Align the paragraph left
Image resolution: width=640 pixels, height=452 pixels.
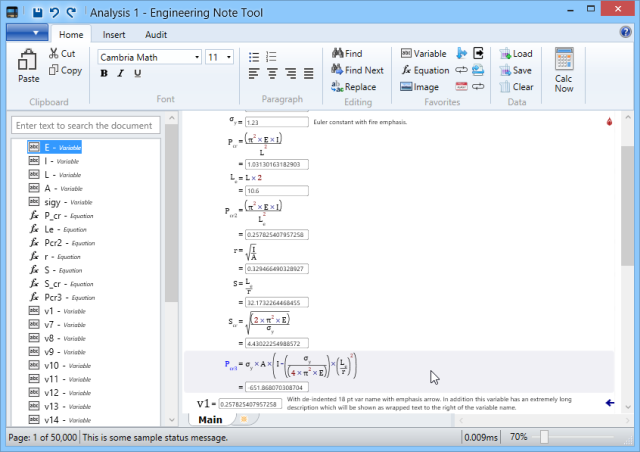(254, 73)
